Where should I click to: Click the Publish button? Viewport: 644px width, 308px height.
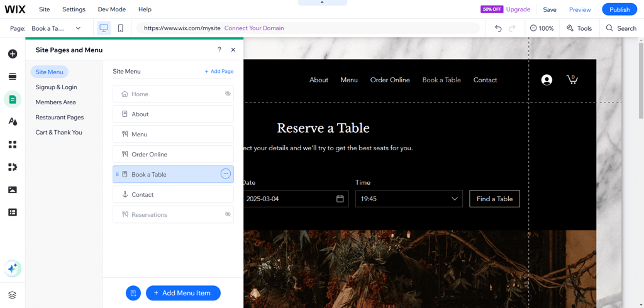[x=619, y=9]
